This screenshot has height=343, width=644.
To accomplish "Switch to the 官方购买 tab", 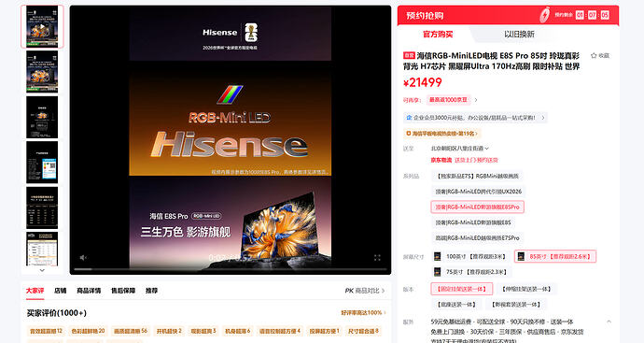I will (438, 35).
